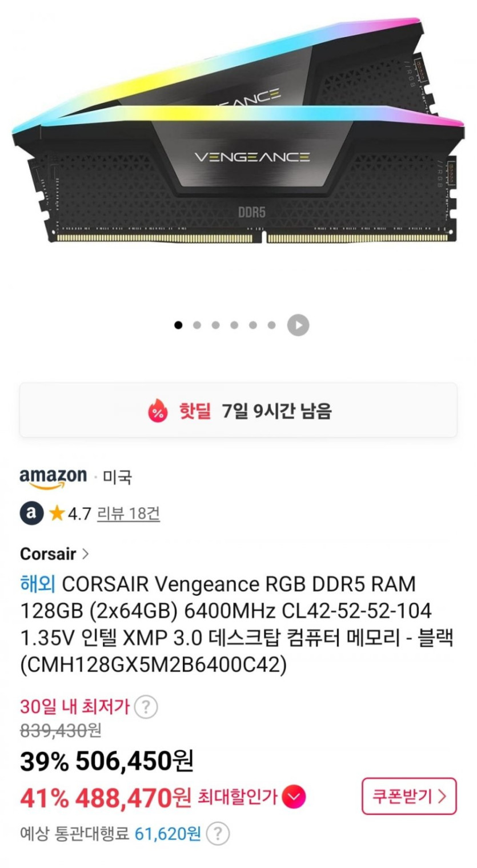Select the sixth image indicator dot
The width and height of the screenshot is (477, 868).
(271, 325)
